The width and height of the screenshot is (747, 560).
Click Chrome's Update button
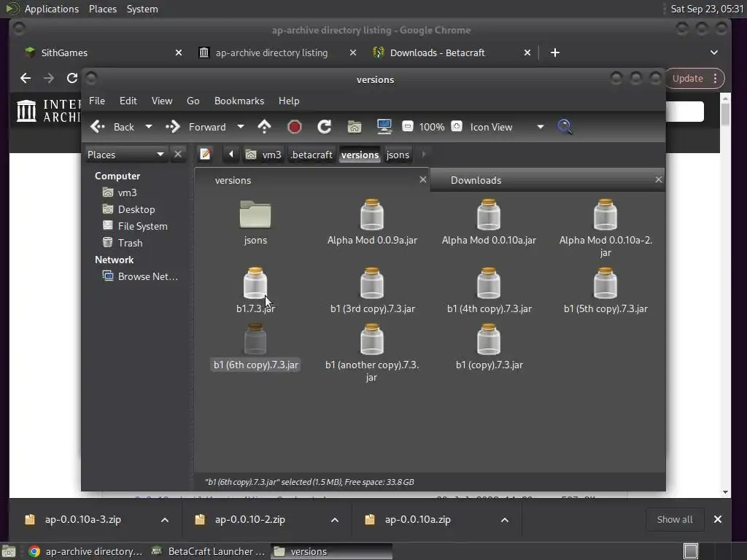[x=695, y=79]
